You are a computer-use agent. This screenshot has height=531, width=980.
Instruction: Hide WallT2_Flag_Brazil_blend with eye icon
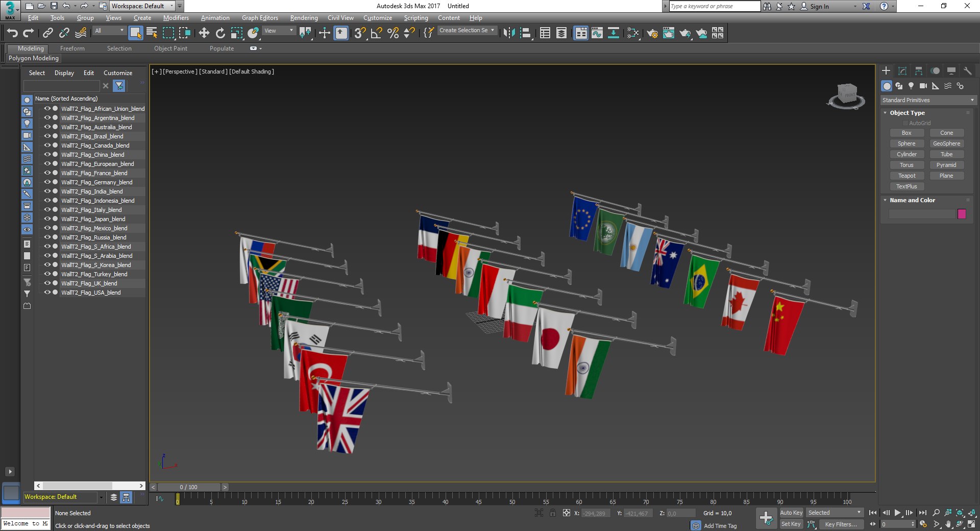[x=47, y=136]
